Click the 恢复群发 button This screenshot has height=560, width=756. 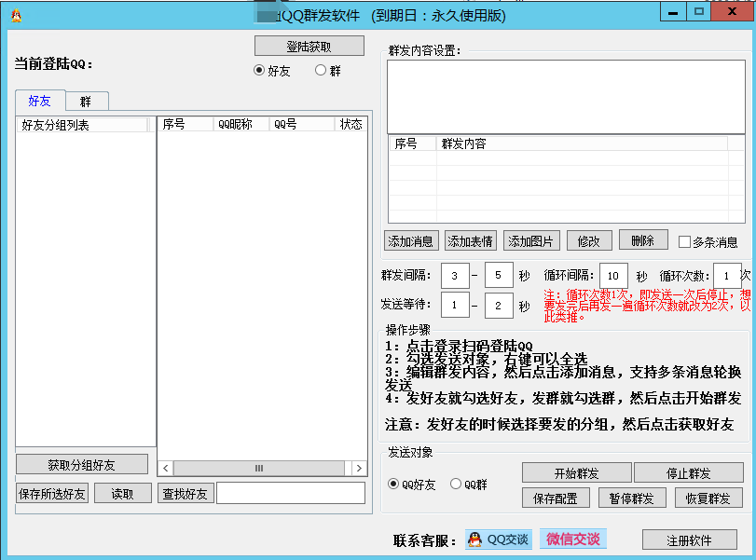708,498
